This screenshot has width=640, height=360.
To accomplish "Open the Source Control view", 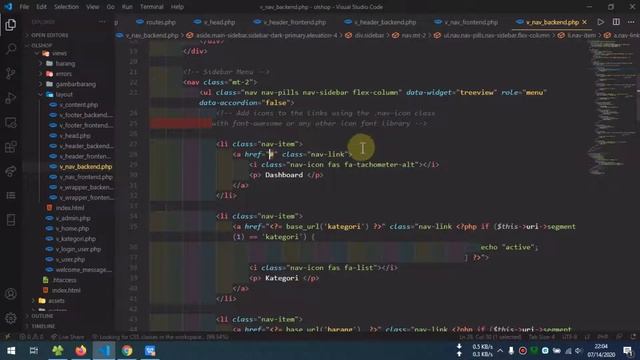I will [x=11, y=73].
